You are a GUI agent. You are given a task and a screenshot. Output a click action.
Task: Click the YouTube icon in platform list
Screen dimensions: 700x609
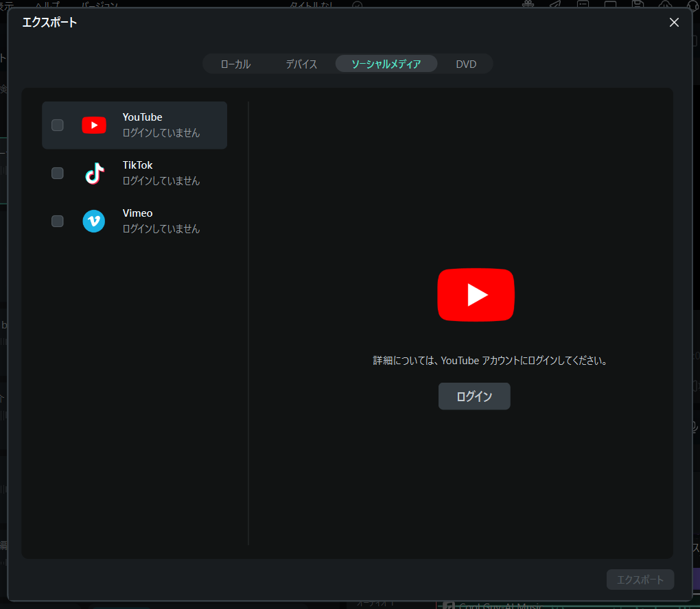(x=94, y=126)
